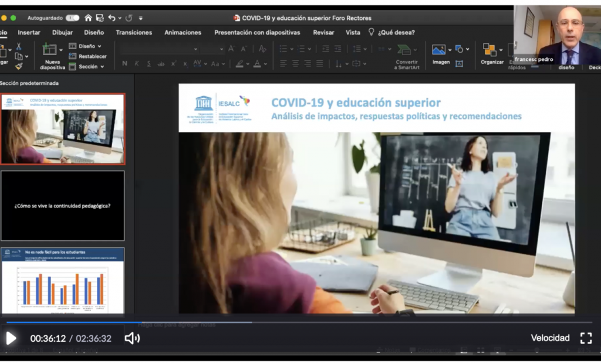
Task: Apply text highlight color
Action: tap(239, 63)
